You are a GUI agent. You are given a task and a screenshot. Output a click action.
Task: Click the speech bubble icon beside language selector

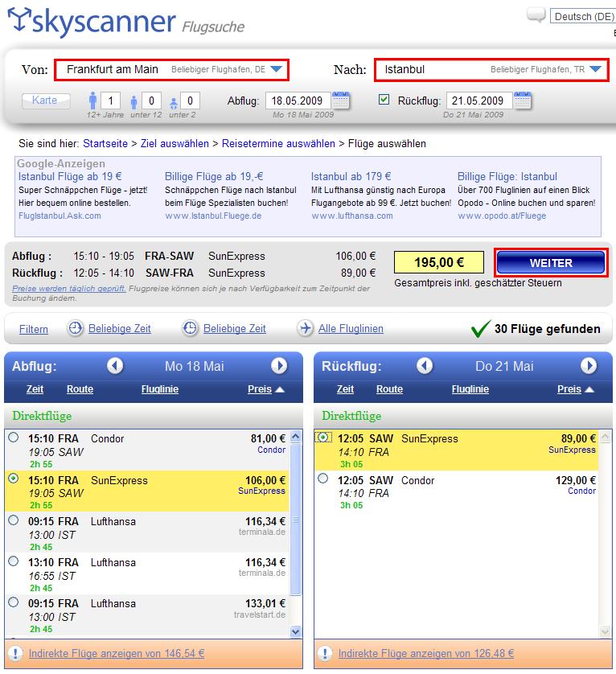[536, 15]
